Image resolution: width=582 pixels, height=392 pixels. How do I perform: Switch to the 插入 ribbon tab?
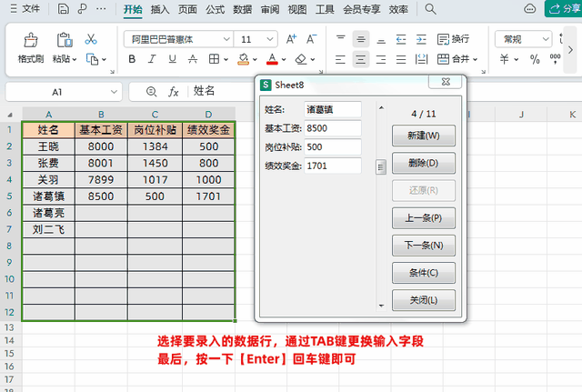click(160, 9)
